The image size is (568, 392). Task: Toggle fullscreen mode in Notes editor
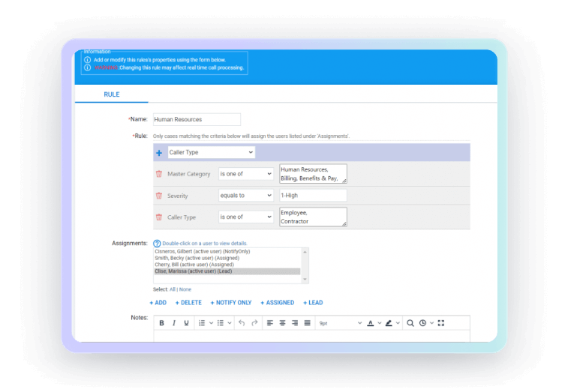tap(441, 323)
